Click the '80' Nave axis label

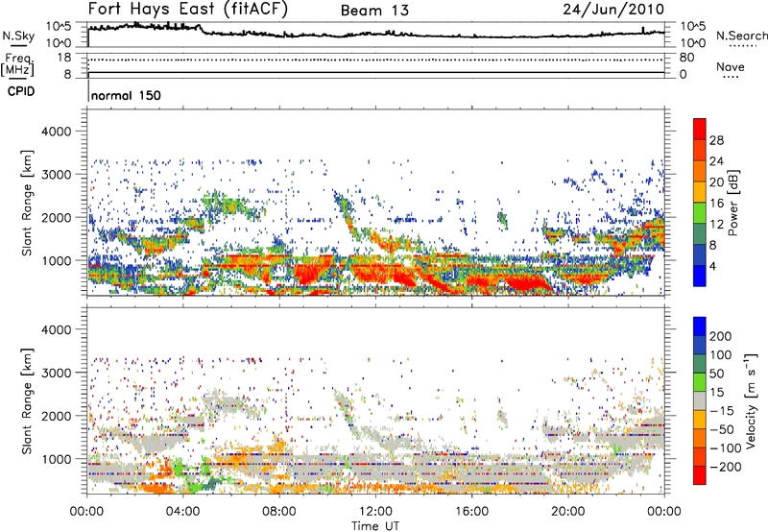tap(686, 58)
